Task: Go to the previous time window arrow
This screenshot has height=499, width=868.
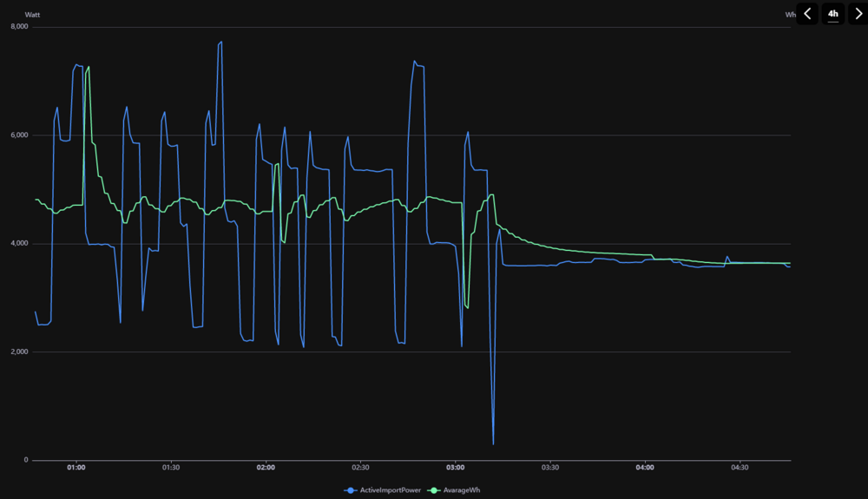Action: click(x=807, y=14)
